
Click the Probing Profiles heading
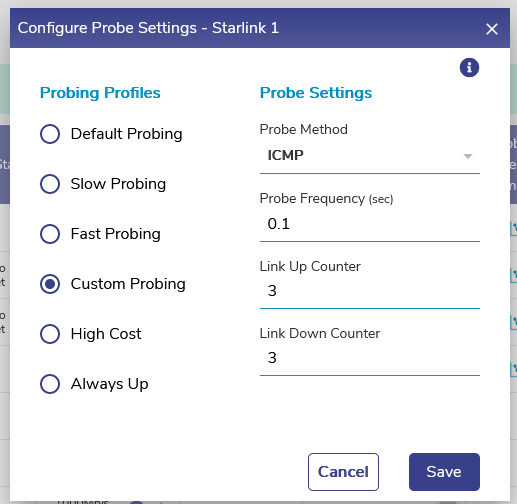click(x=100, y=93)
